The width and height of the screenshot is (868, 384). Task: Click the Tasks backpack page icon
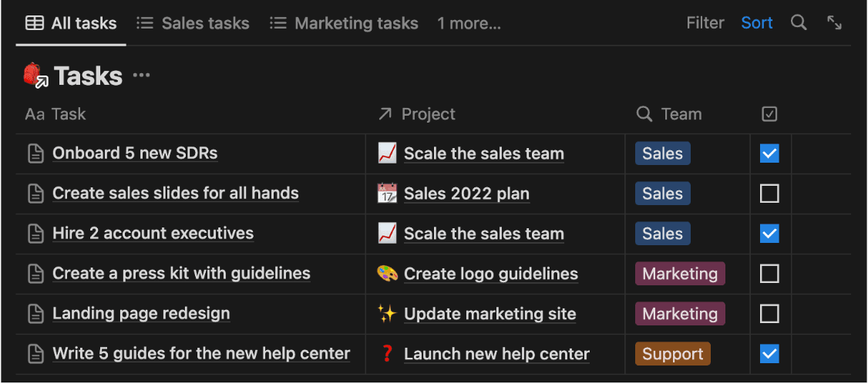[35, 76]
